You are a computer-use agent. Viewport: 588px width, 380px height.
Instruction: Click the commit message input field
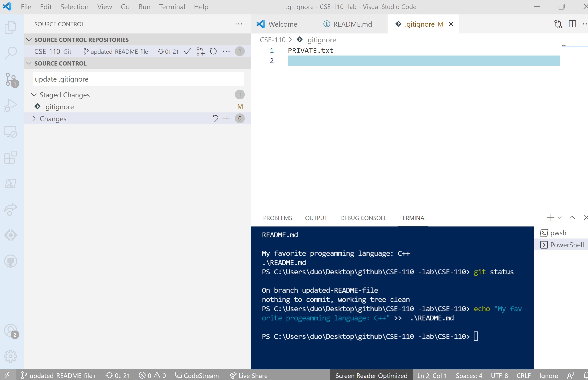(138, 79)
